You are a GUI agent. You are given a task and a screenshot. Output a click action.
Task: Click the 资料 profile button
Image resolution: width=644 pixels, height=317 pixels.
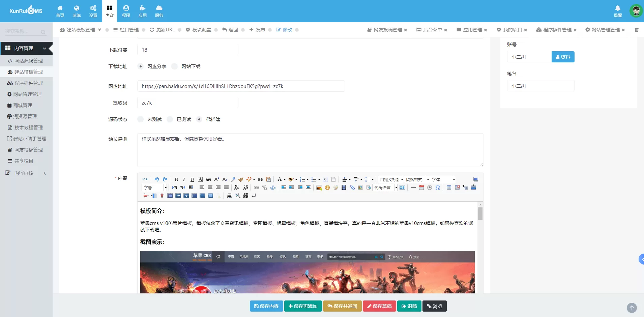click(563, 57)
